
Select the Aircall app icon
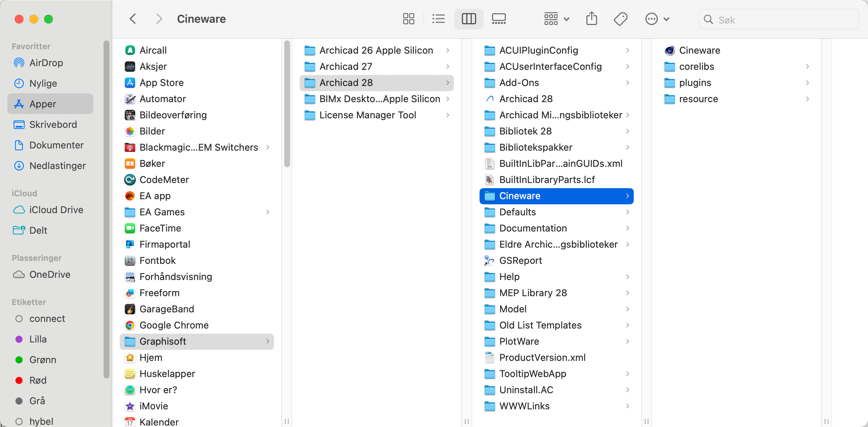coord(130,50)
